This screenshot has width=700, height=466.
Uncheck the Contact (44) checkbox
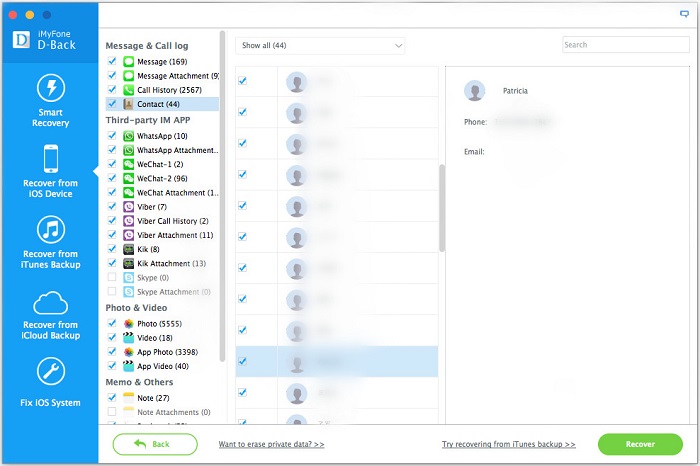pos(112,104)
